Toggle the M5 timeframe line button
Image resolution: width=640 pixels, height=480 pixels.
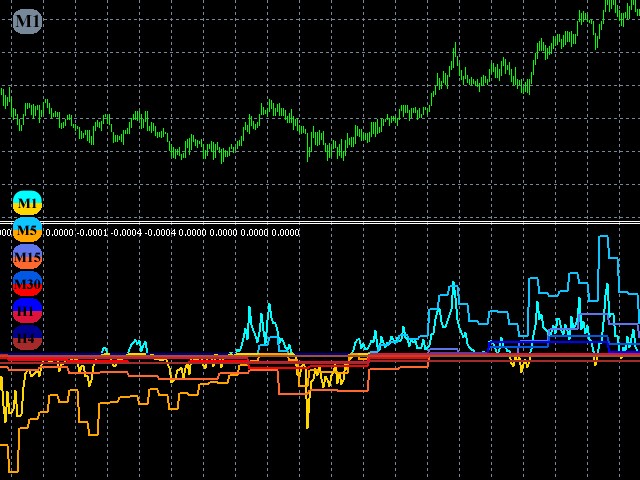pyautogui.click(x=27, y=231)
